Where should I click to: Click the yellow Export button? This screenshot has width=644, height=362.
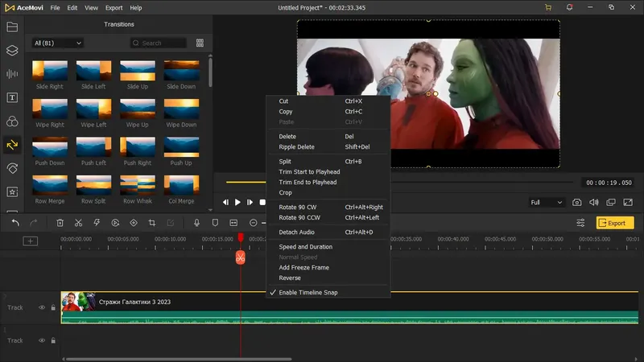tap(614, 223)
